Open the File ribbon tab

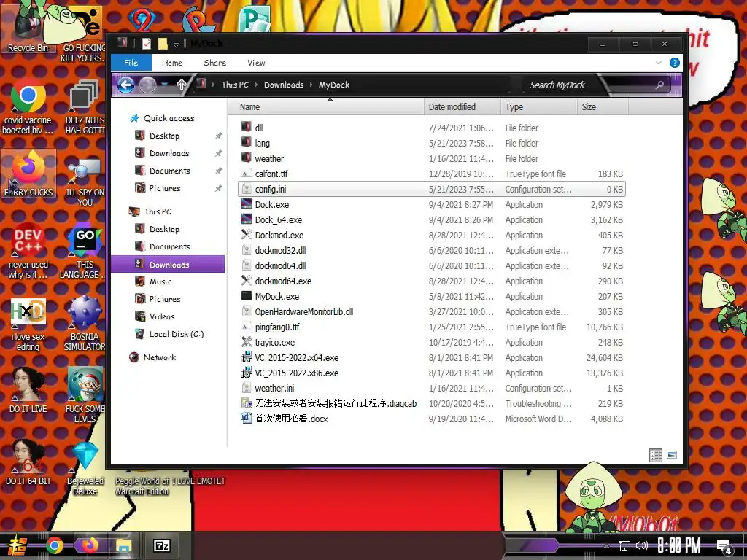click(x=131, y=63)
